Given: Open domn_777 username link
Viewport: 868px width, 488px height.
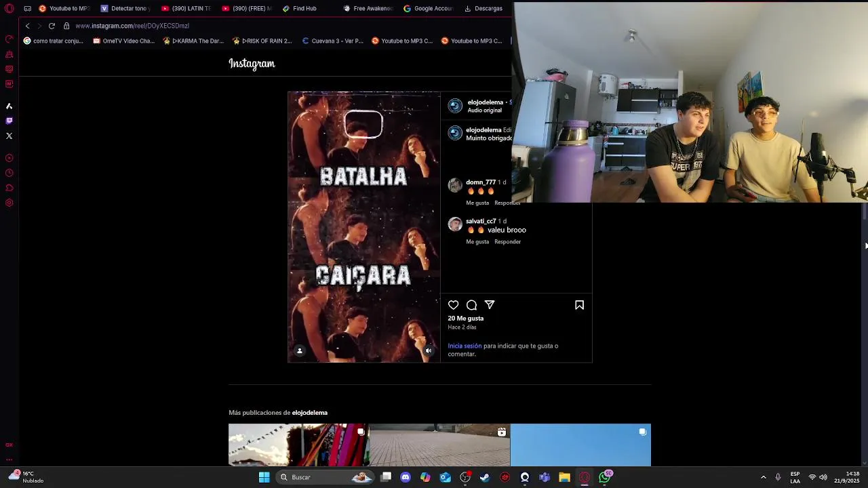Looking at the screenshot, I should (x=481, y=182).
